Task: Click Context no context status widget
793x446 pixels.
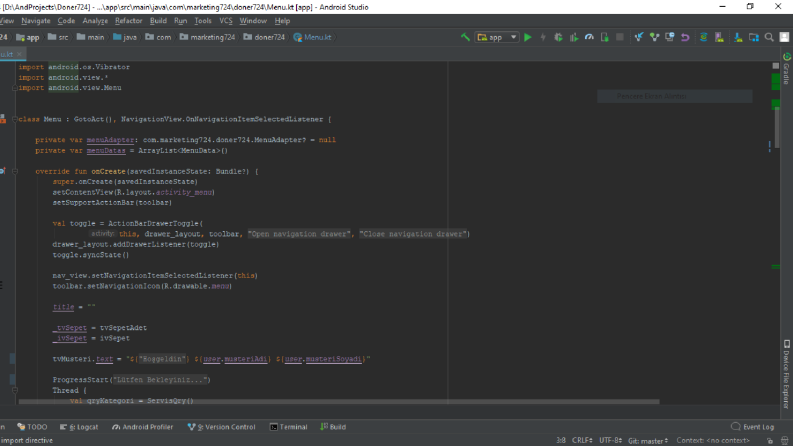Action: [x=713, y=440]
